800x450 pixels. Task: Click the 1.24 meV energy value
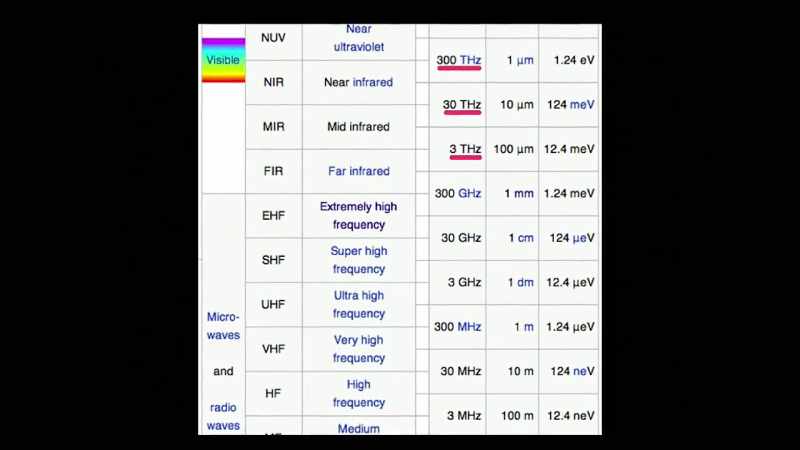[569, 193]
